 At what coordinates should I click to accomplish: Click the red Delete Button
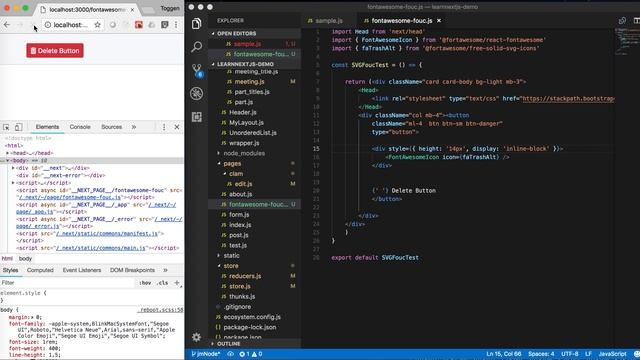55,51
